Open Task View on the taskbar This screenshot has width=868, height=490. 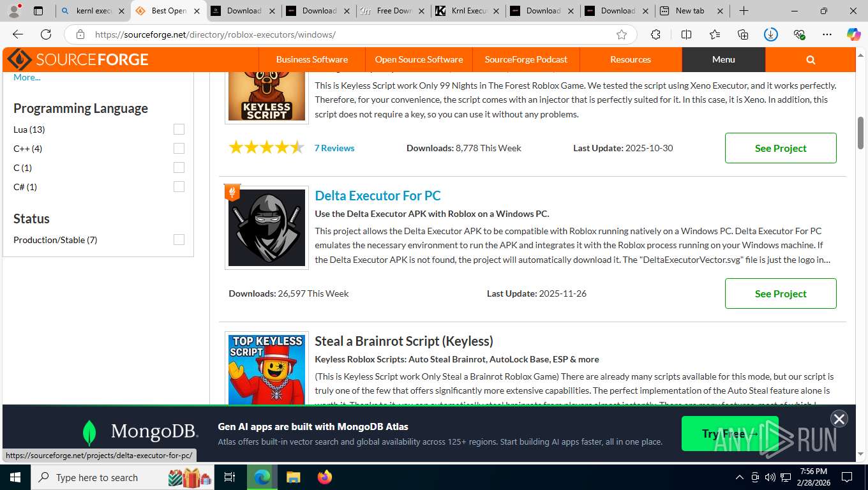pos(230,477)
